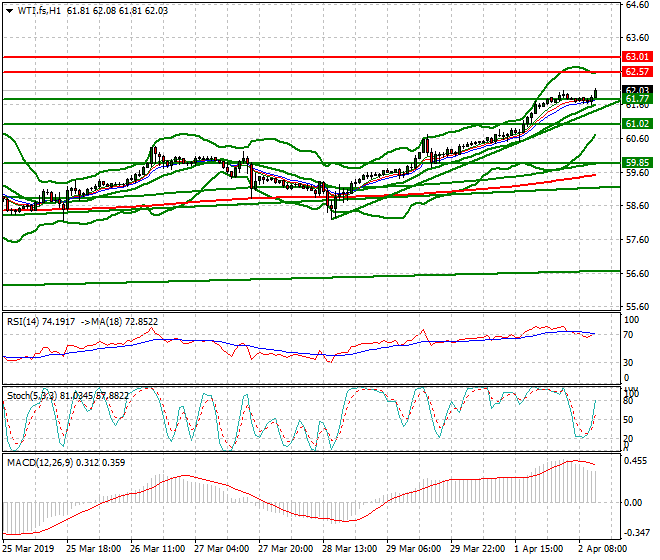
Task: Click the 57.60 price scale value
Action: (637, 240)
